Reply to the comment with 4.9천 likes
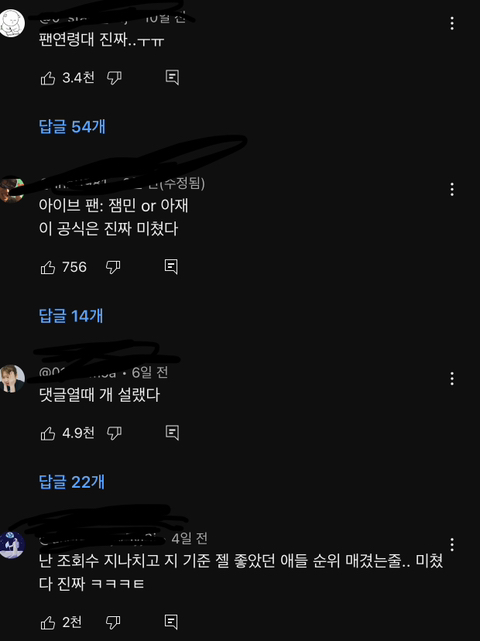Image resolution: width=480 pixels, height=641 pixels. pyautogui.click(x=172, y=433)
